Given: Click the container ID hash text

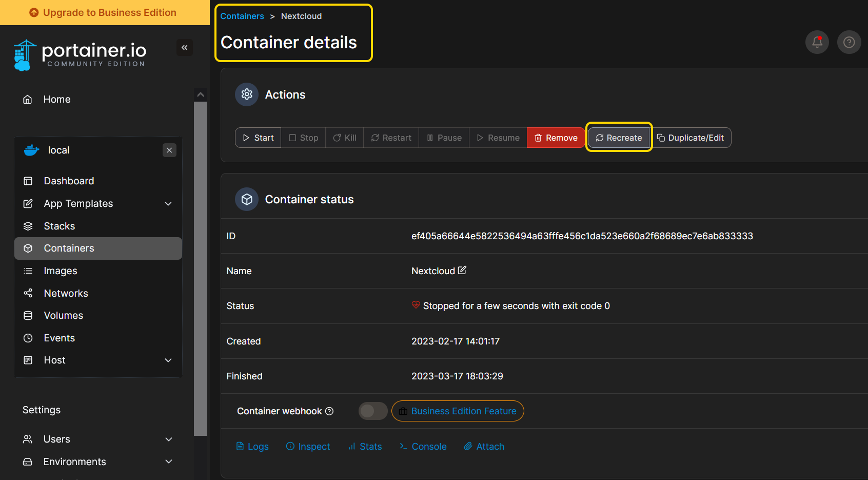Looking at the screenshot, I should click(x=582, y=236).
